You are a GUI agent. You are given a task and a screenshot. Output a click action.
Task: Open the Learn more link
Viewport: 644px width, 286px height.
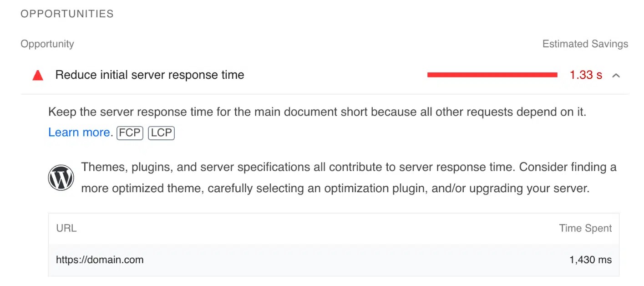pos(78,132)
